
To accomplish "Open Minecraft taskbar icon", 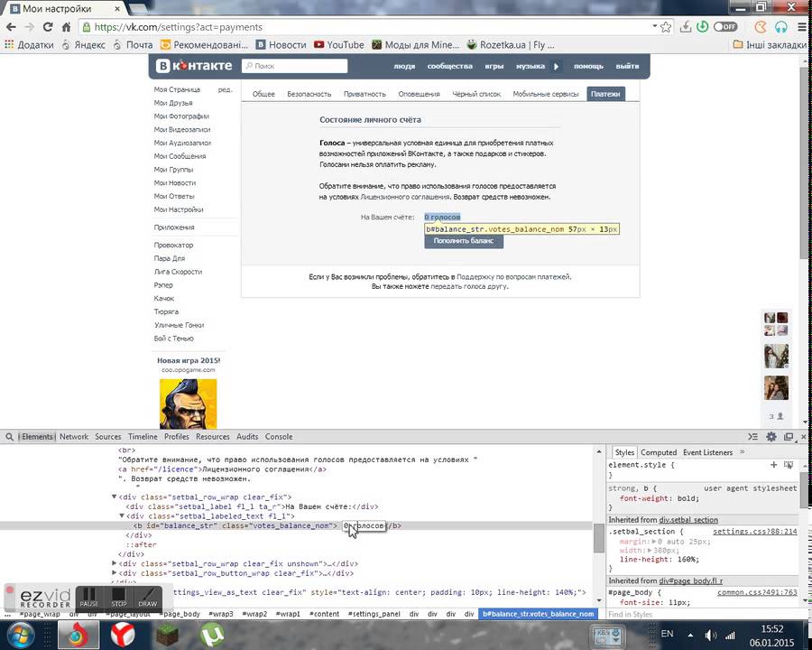I will click(x=167, y=636).
